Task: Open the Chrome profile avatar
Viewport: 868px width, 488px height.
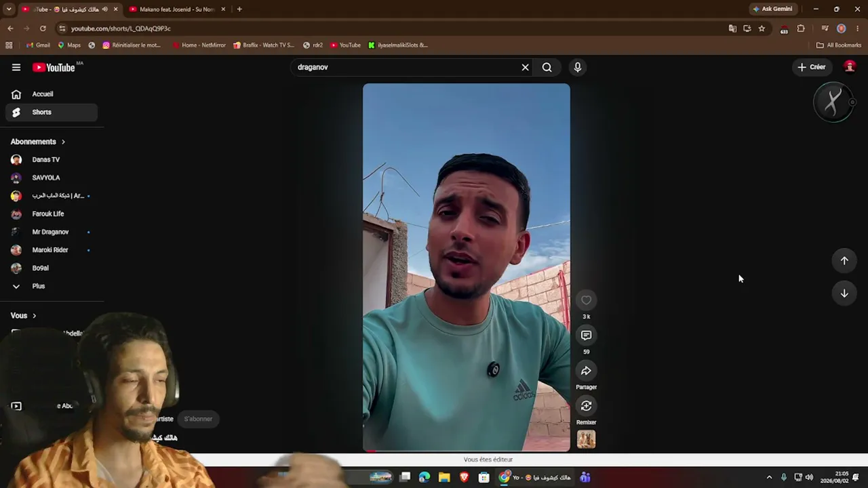Action: 842,28
